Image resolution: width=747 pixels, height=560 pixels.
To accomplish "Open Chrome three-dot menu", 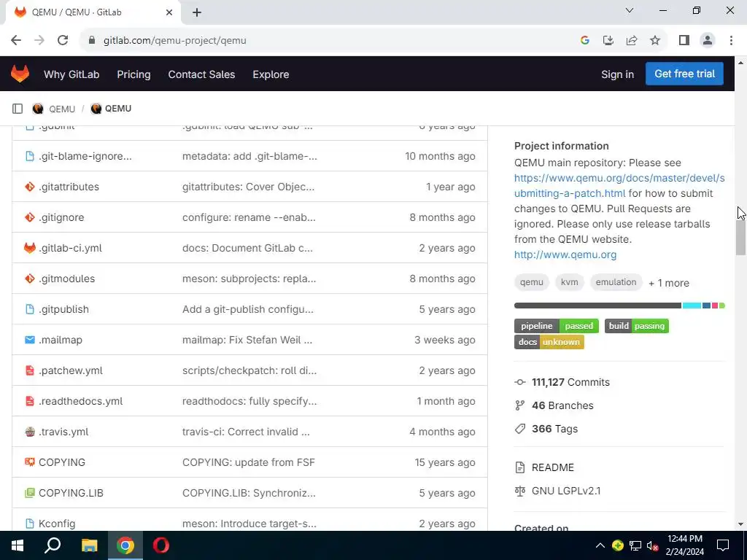I will (x=731, y=41).
